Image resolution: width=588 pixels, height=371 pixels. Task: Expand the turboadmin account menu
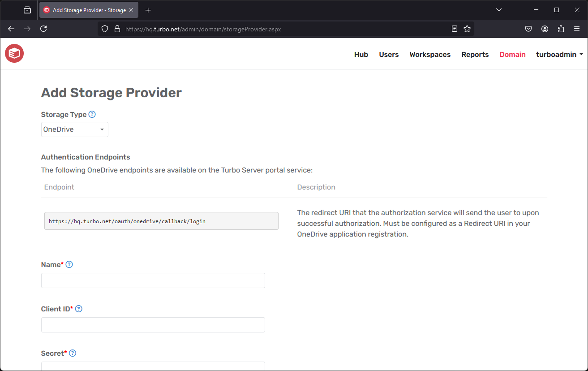(559, 54)
